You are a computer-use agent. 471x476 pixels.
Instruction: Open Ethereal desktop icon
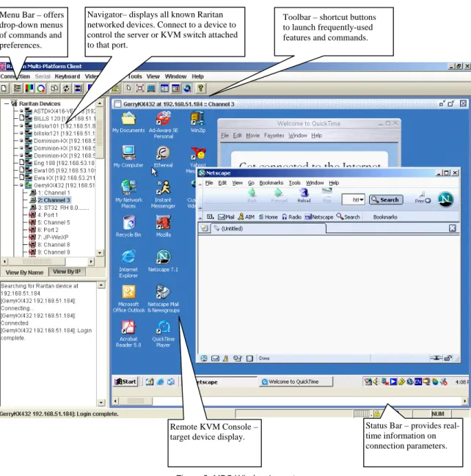coord(163,157)
